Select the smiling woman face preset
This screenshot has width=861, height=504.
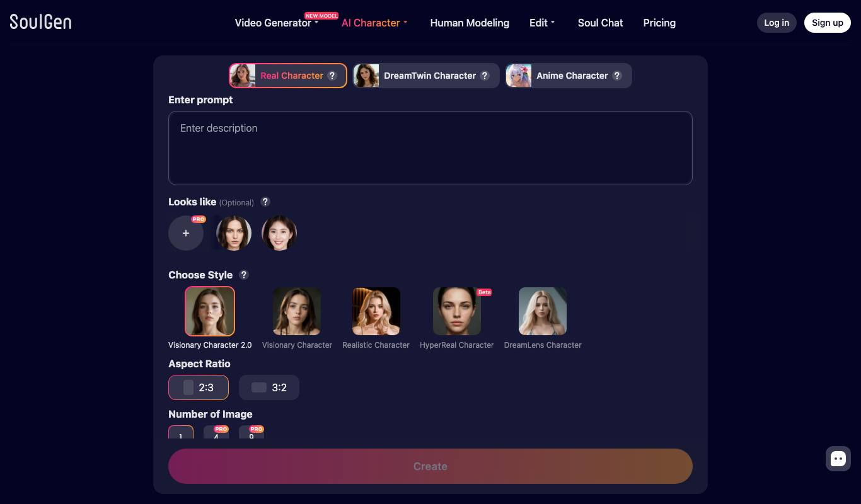pos(279,233)
